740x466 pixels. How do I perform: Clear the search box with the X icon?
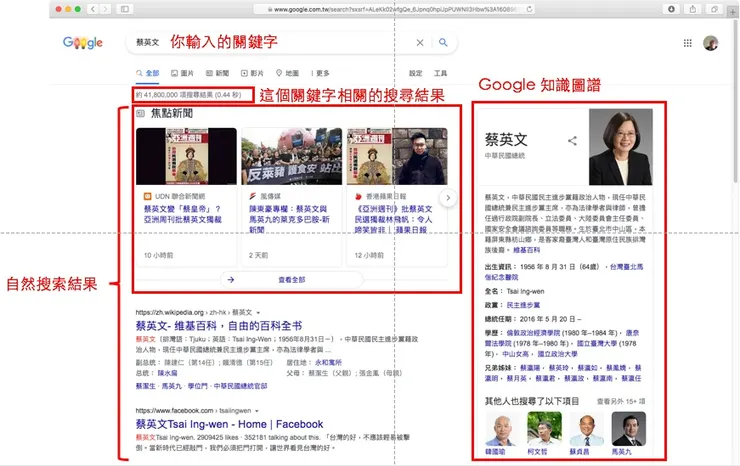coord(420,42)
